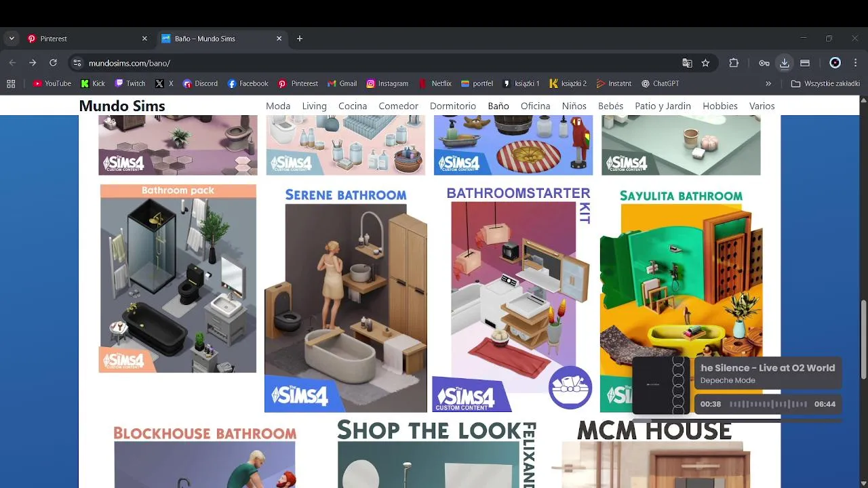Close the Baño – Mundo Sims tab

coord(279,39)
